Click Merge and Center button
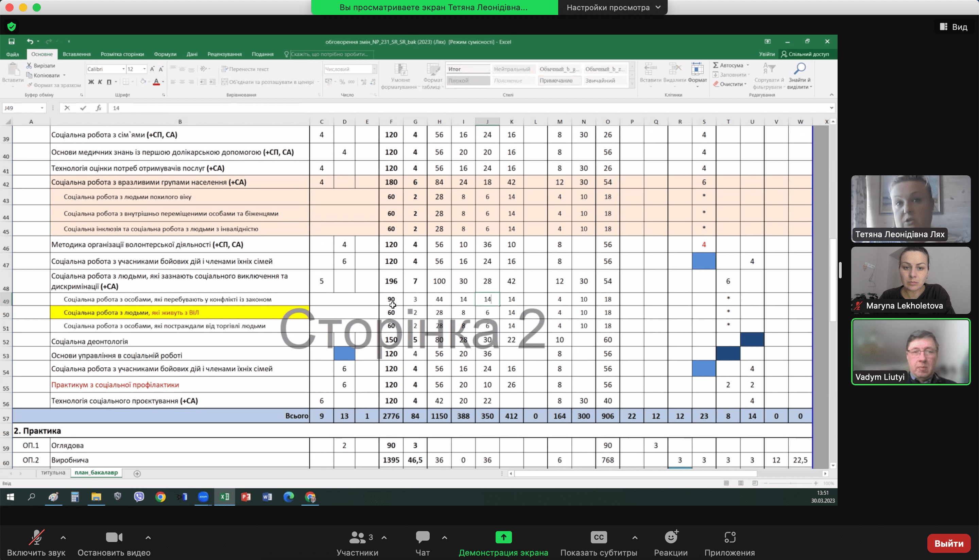979x560 pixels. tap(268, 82)
